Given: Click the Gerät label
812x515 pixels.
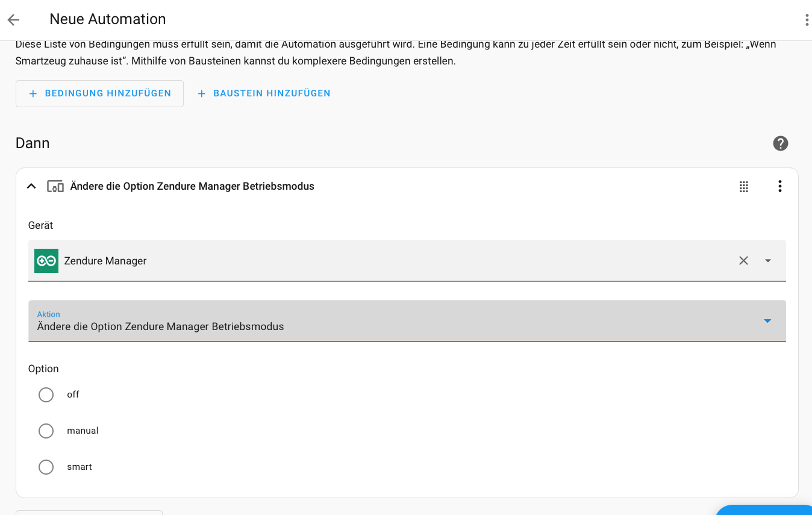Looking at the screenshot, I should click(40, 225).
